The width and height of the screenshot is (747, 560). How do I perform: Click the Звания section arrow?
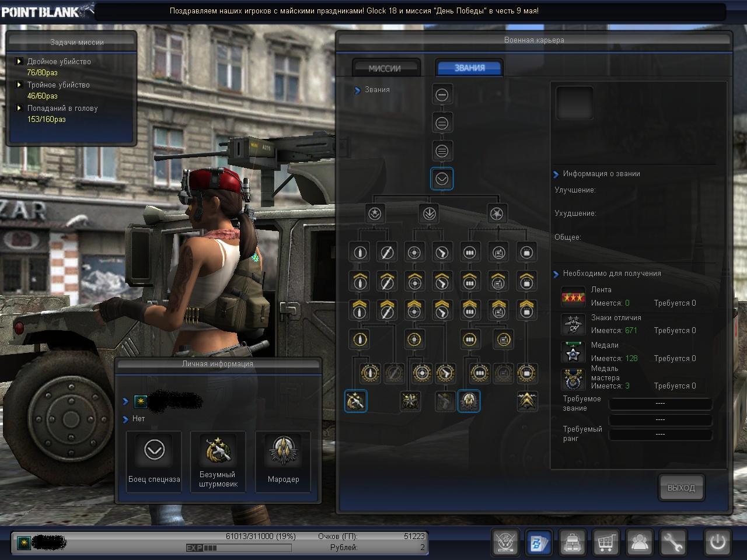click(357, 90)
